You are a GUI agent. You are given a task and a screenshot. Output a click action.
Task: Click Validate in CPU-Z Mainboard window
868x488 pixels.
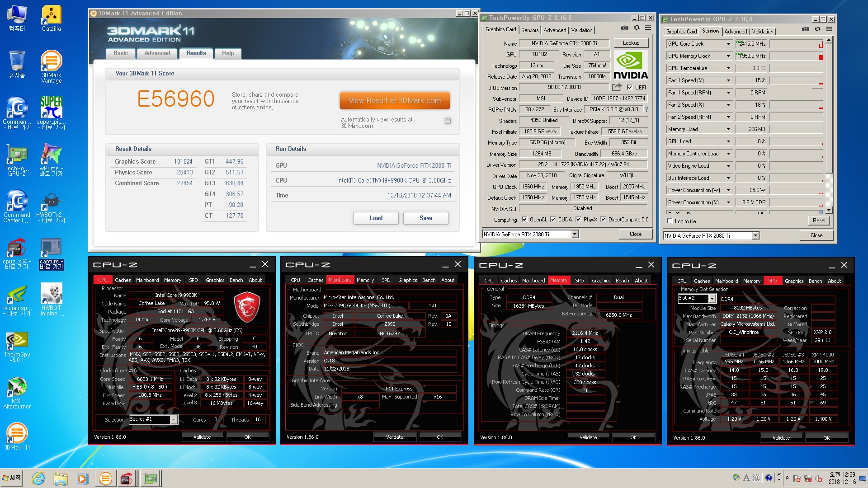click(395, 437)
